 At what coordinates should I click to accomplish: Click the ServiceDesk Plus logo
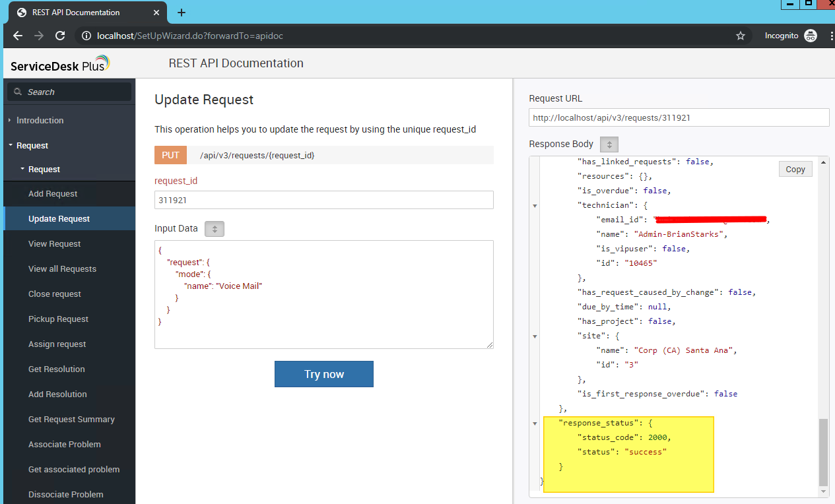click(x=60, y=65)
